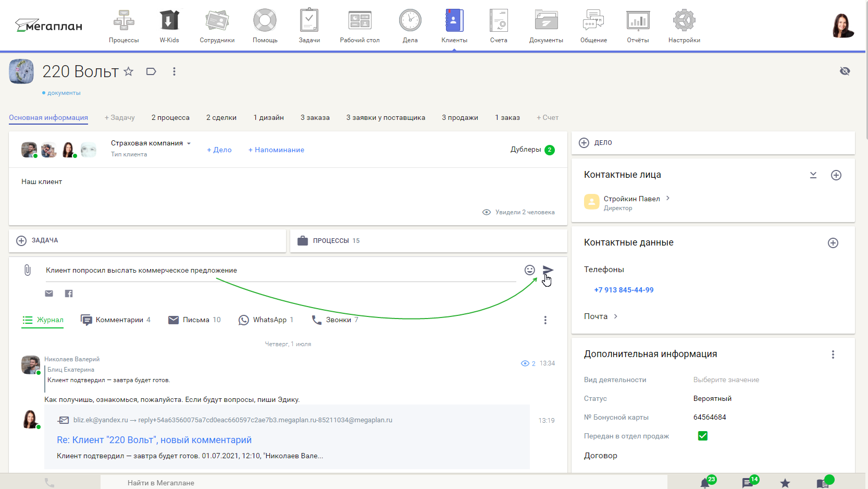Choose email channel envelope icon

49,294
